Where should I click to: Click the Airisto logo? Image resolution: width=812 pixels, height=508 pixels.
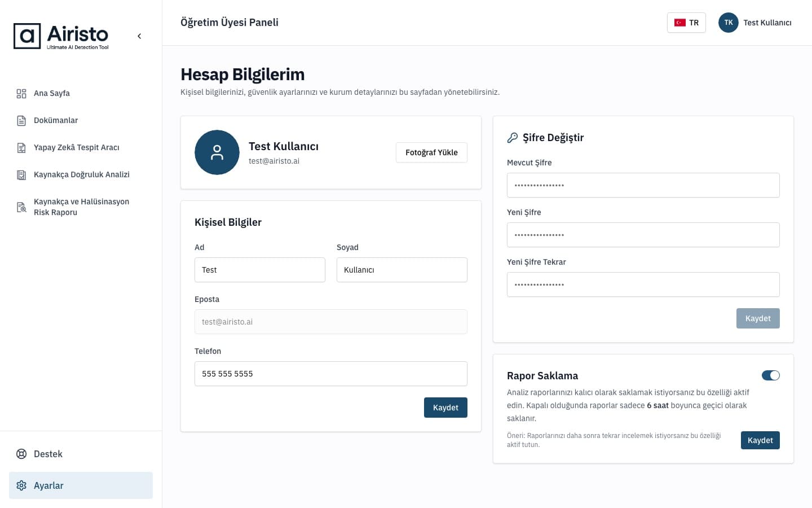pyautogui.click(x=61, y=36)
